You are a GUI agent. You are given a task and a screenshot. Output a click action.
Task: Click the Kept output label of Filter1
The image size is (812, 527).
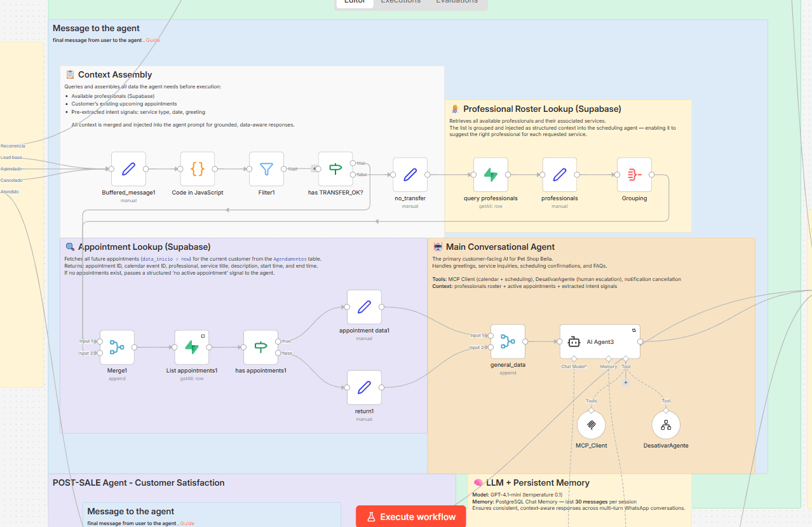click(x=293, y=169)
